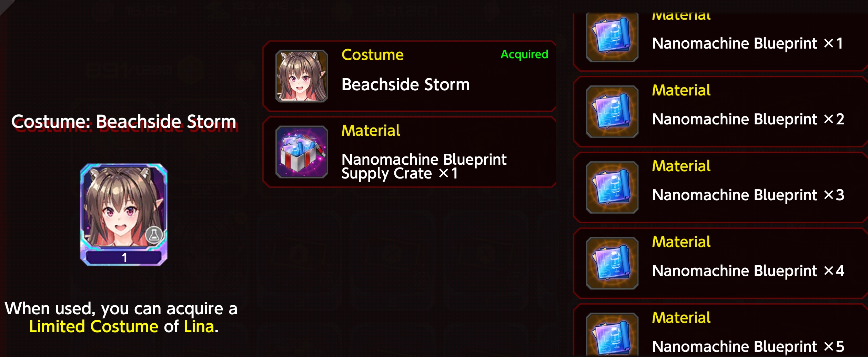Click the flask badge on Lina's card
868x357 pixels.
(x=154, y=235)
